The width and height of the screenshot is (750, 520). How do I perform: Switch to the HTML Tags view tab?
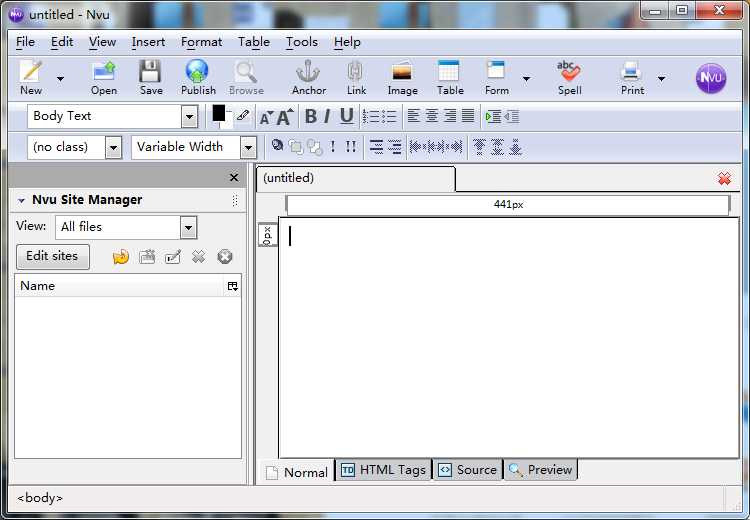click(384, 470)
